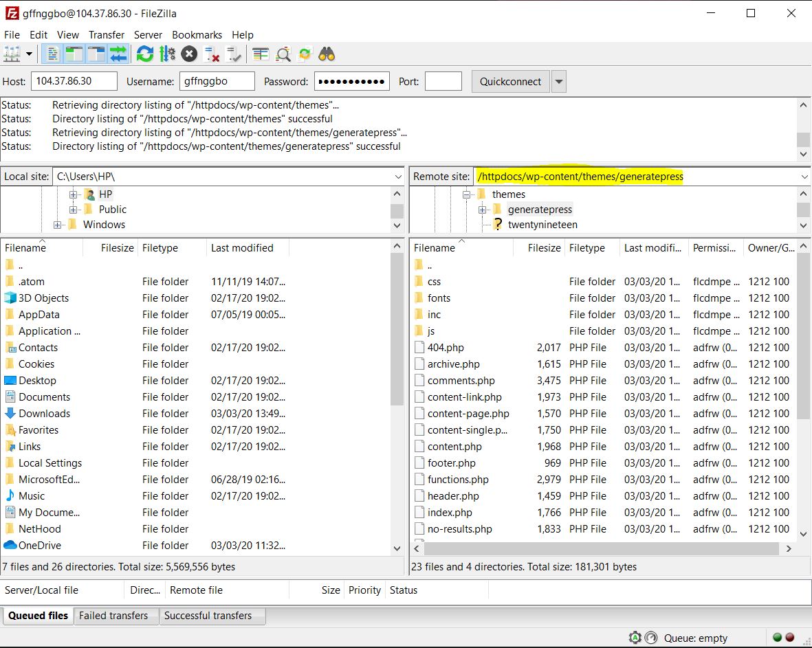The height and width of the screenshot is (648, 812).
Task: Search for files with binoculars icon
Action: click(327, 54)
